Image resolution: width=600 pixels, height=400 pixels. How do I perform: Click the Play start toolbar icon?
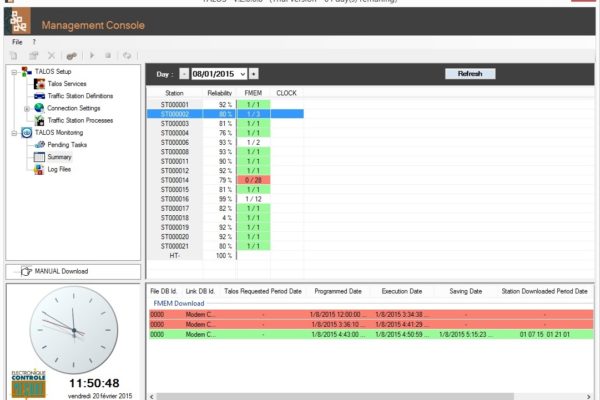(92, 56)
